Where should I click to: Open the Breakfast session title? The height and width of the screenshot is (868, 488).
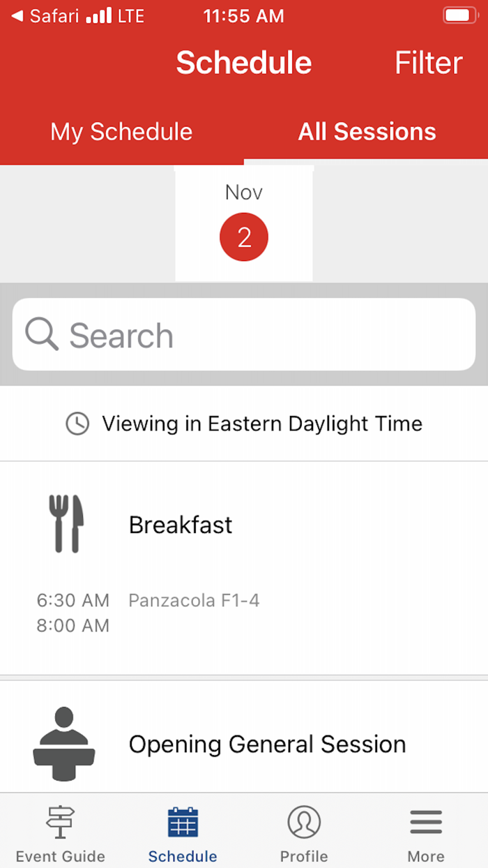click(x=181, y=525)
